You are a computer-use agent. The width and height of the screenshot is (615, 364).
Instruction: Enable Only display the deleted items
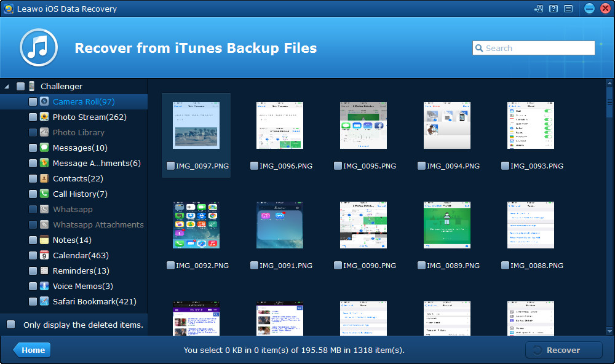11,325
